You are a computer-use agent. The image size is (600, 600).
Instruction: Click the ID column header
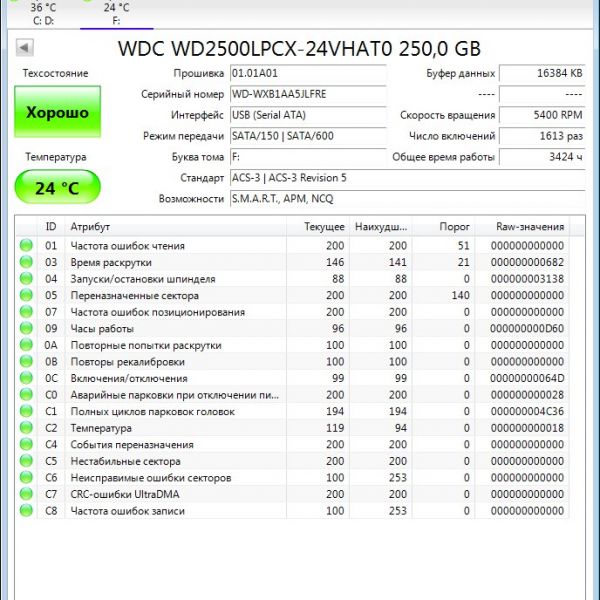click(x=51, y=227)
